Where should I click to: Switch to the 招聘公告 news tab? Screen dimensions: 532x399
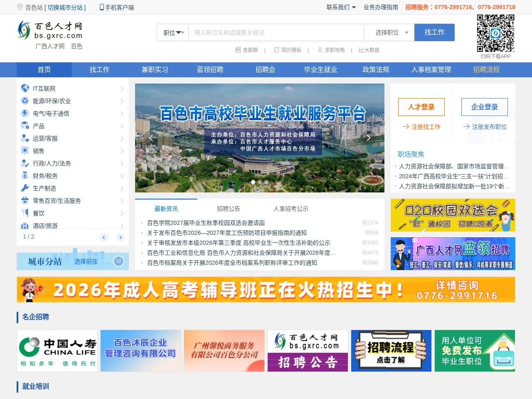(229, 209)
